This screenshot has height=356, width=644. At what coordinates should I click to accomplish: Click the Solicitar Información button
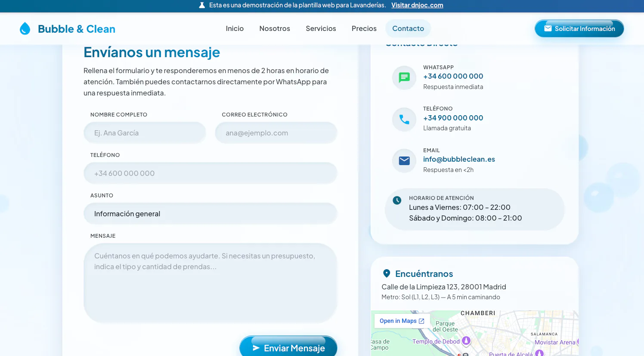pos(579,28)
